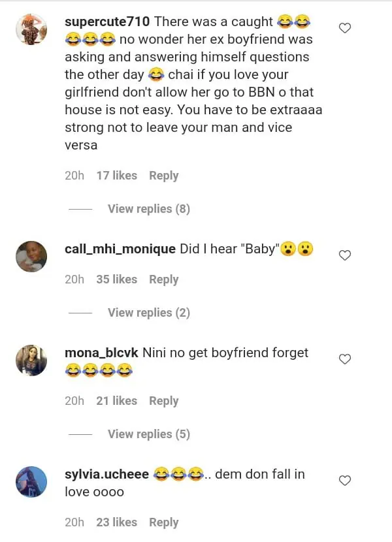View mona_blcvk's profile photo
This screenshot has height=542, width=392.
31,360
